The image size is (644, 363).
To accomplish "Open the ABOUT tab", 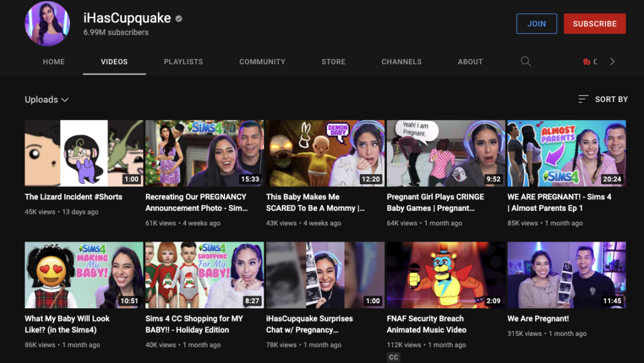I will pyautogui.click(x=470, y=62).
